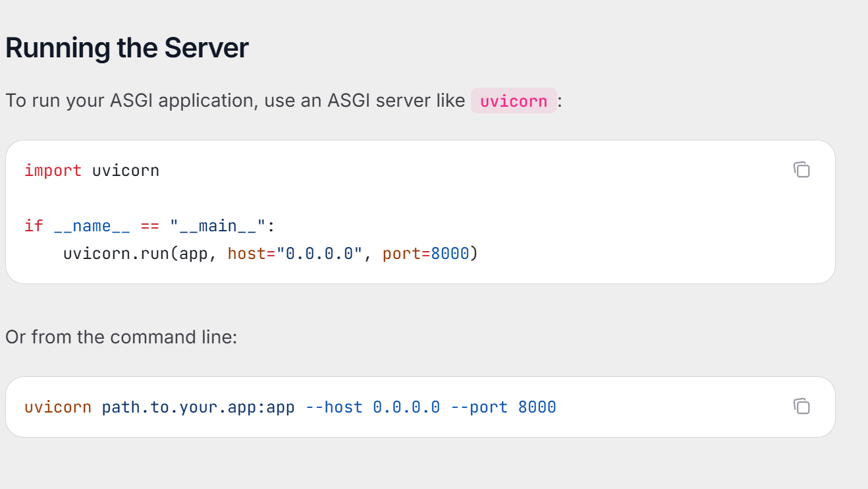
Task: Click the 'uvicorn.run(app, host=...' code line
Action: [x=271, y=254]
